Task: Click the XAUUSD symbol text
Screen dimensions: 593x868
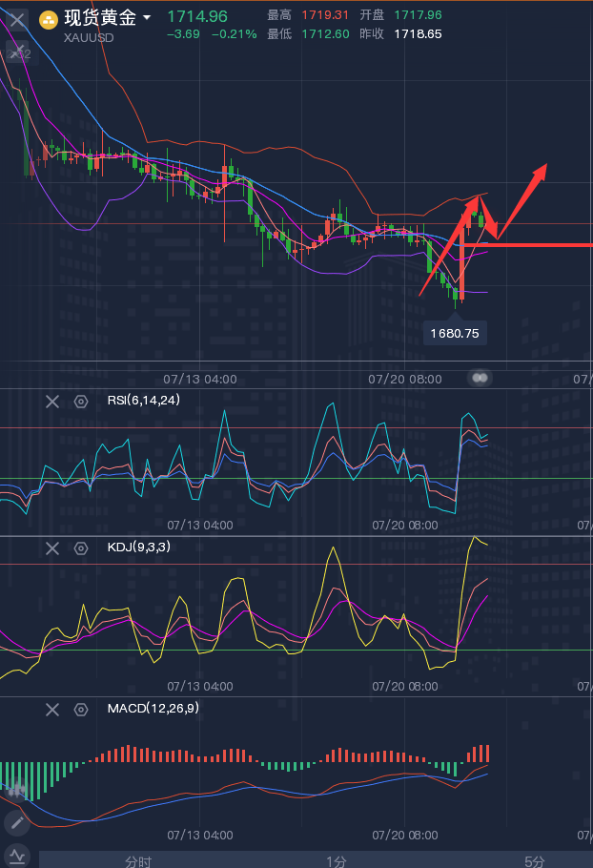Action: pyautogui.click(x=89, y=37)
